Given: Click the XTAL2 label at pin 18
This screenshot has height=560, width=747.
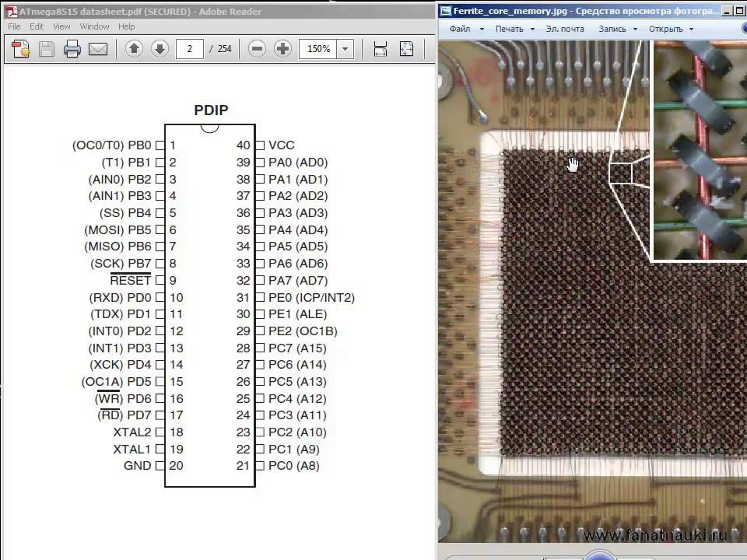Looking at the screenshot, I should tap(132, 432).
